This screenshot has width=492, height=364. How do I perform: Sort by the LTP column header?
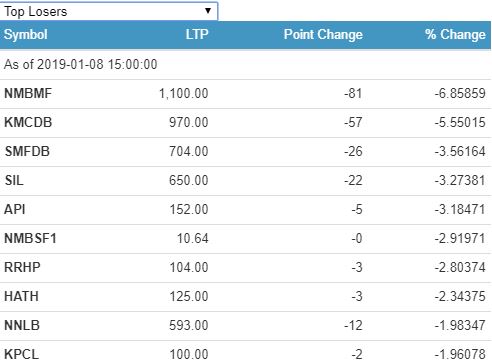click(197, 34)
